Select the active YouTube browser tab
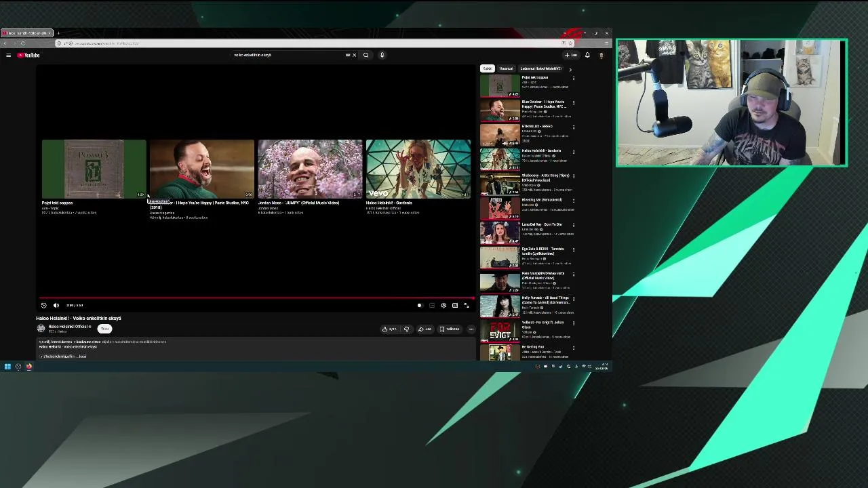Screen dimensions: 868x488 pos(27,33)
